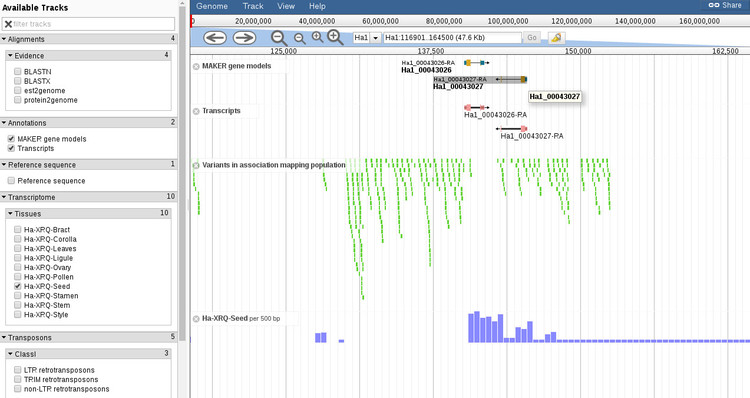
Task: Open the View menu
Action: click(x=286, y=6)
